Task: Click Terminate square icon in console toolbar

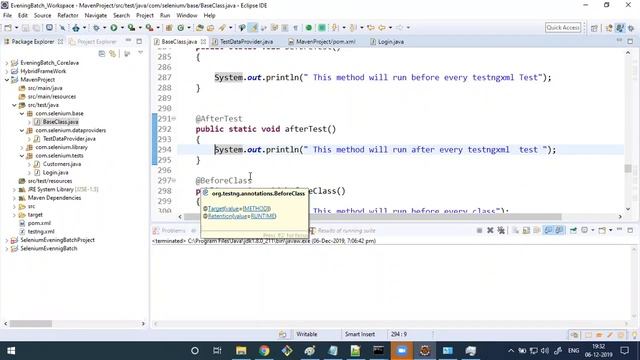Action: tap(479, 231)
